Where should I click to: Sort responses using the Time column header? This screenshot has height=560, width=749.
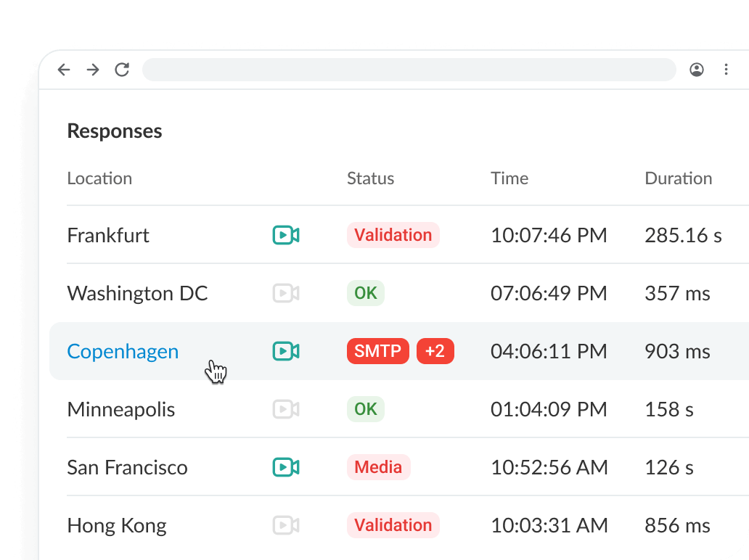tap(509, 178)
